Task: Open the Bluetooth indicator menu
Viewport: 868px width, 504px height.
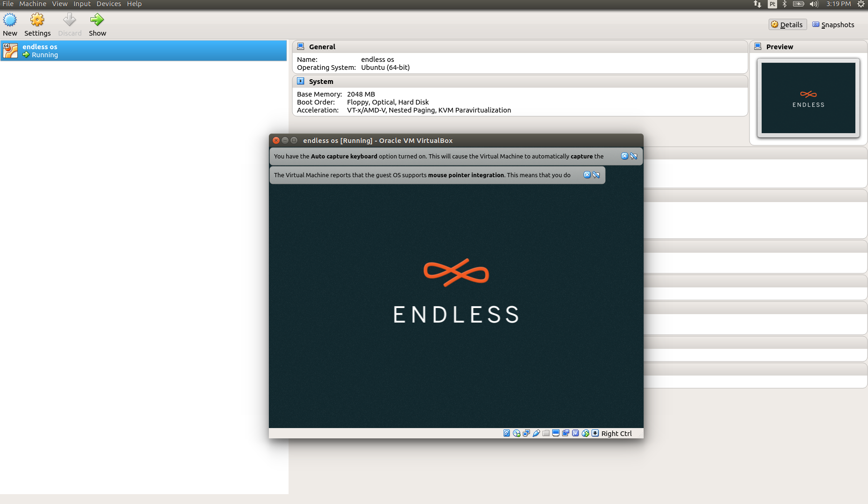Action: (x=785, y=4)
